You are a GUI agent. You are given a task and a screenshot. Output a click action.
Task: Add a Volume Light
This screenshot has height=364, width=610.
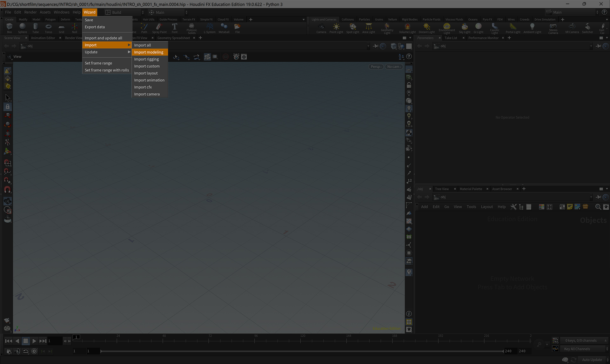point(407,28)
